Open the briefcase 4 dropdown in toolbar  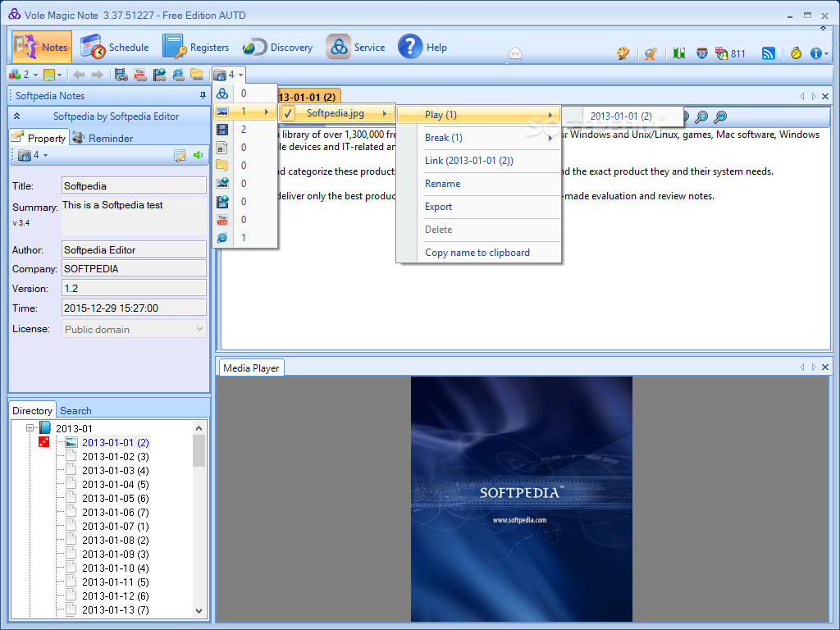[229, 75]
